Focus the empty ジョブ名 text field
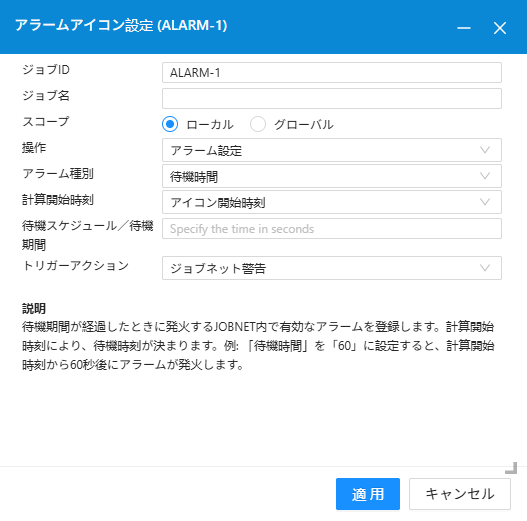The width and height of the screenshot is (527, 521). click(x=332, y=98)
